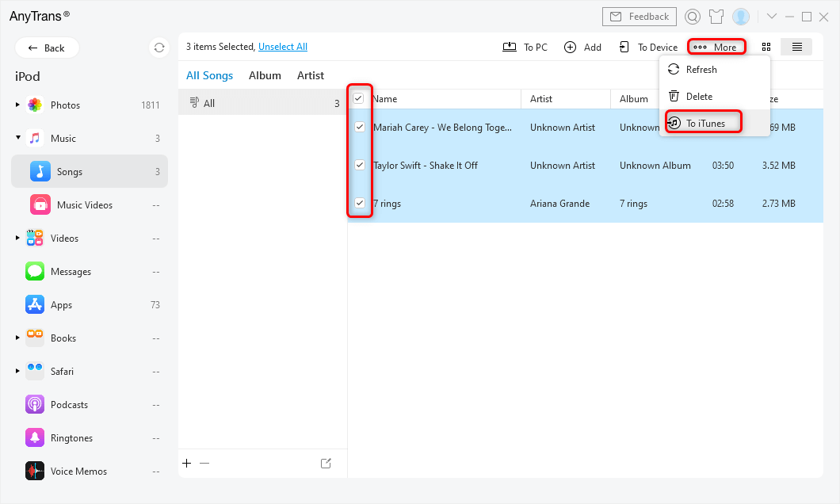Screen dimensions: 840x504
Task: Click 'Ariana Grande' artist cell
Action: [559, 204]
